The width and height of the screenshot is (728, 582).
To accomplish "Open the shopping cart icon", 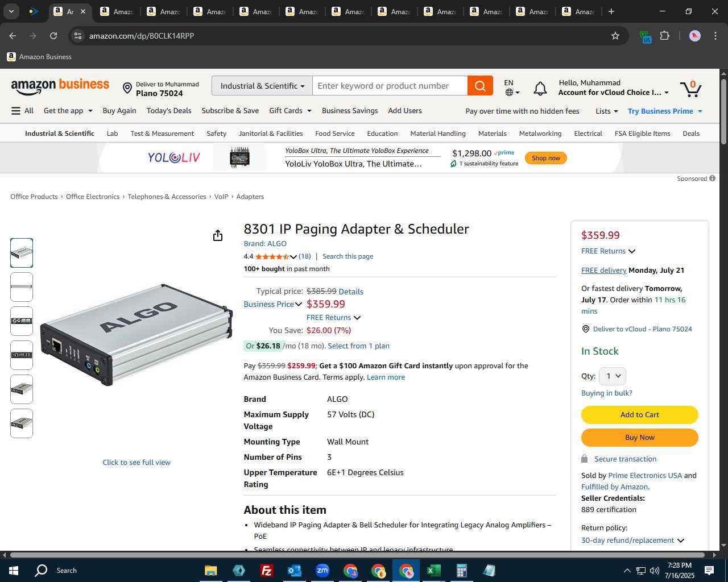I will pyautogui.click(x=691, y=88).
